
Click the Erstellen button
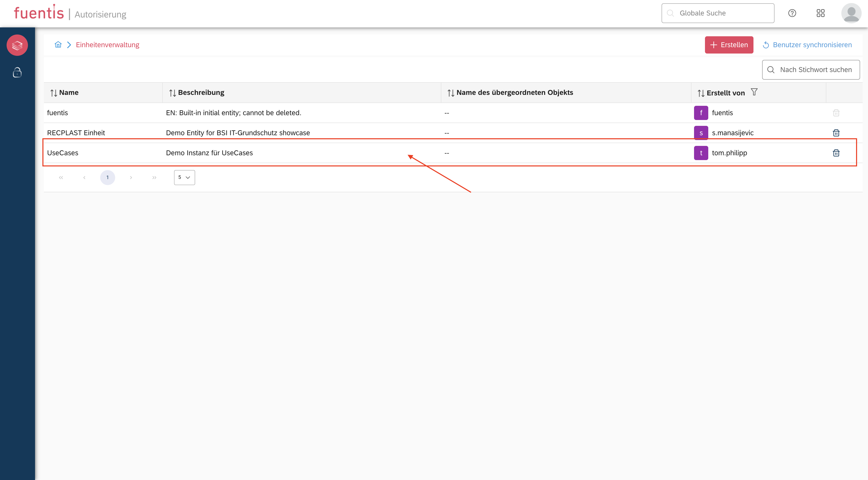point(729,45)
